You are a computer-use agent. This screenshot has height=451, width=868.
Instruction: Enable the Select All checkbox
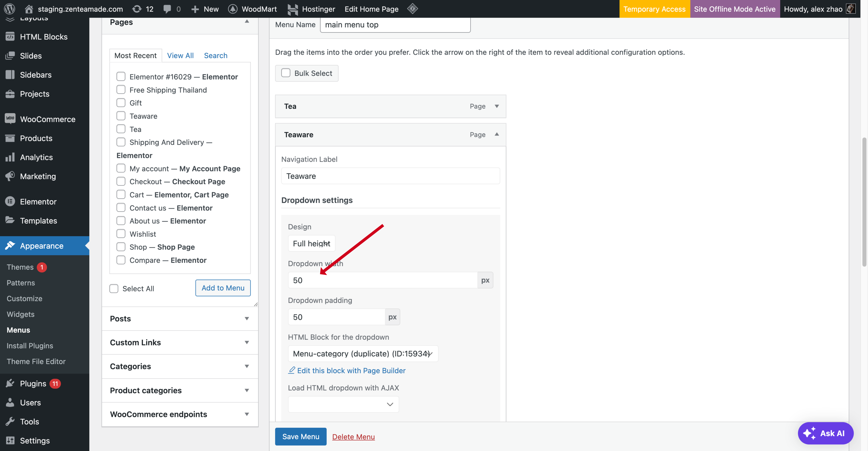114,289
